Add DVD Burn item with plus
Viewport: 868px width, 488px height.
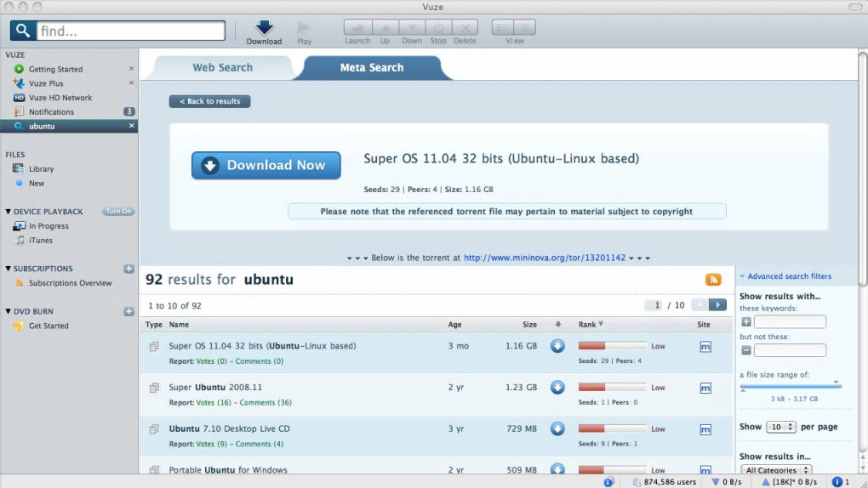[128, 311]
